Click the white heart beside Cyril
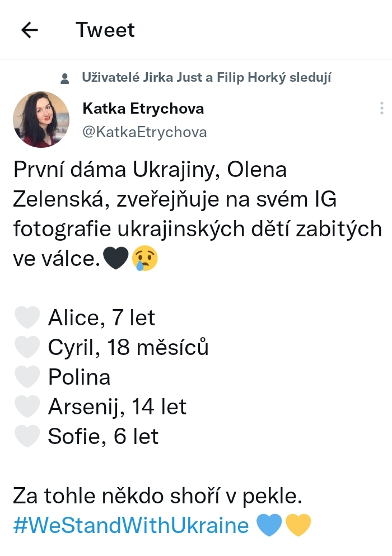This screenshot has height=556, width=392. tap(27, 348)
